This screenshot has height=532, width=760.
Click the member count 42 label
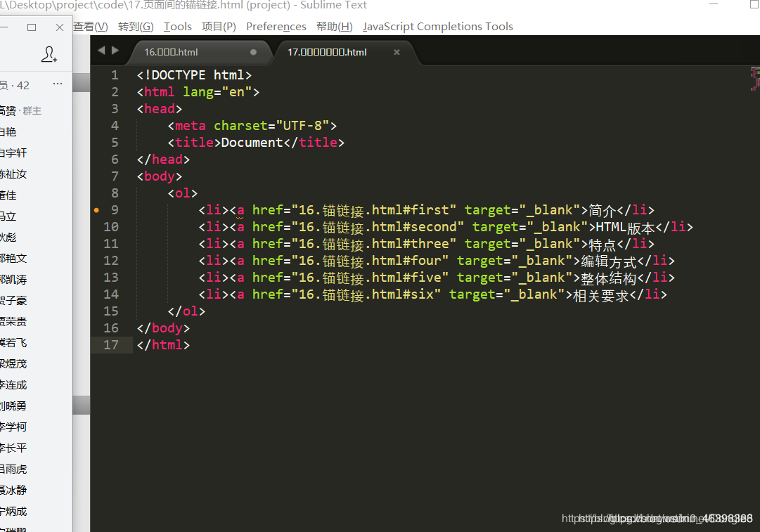pos(15,86)
